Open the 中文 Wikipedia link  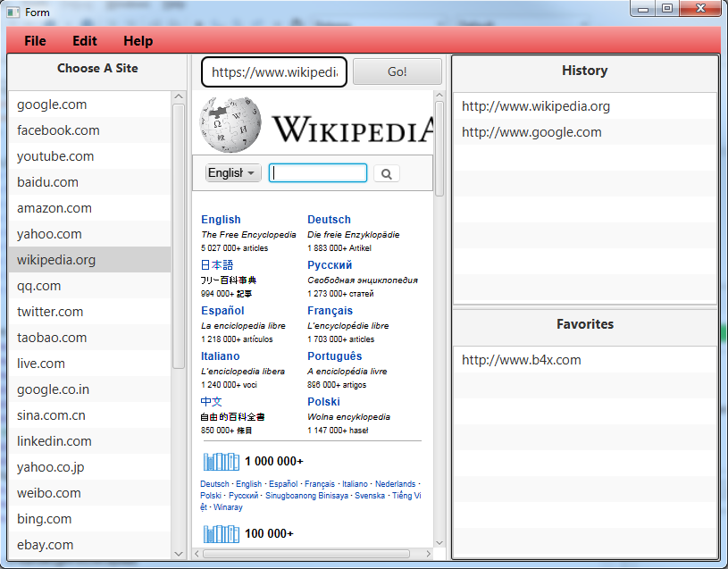click(x=211, y=401)
